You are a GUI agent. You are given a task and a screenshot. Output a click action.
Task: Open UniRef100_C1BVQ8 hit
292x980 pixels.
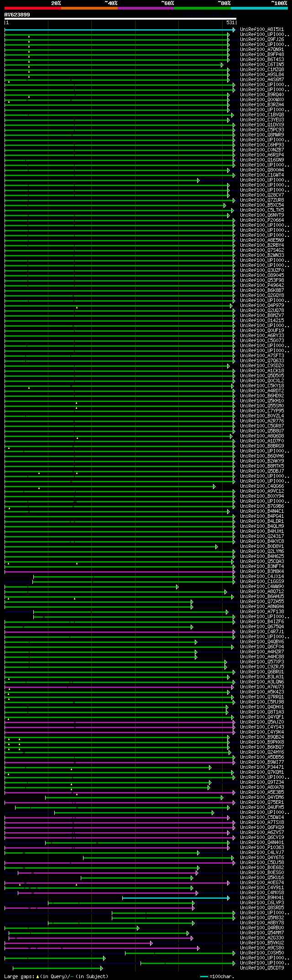tap(262, 115)
